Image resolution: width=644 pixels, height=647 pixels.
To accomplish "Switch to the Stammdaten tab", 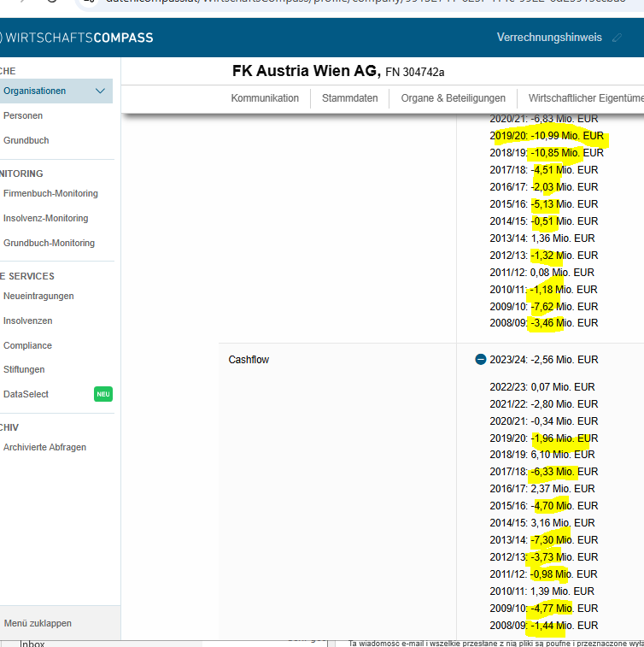I will tap(349, 98).
